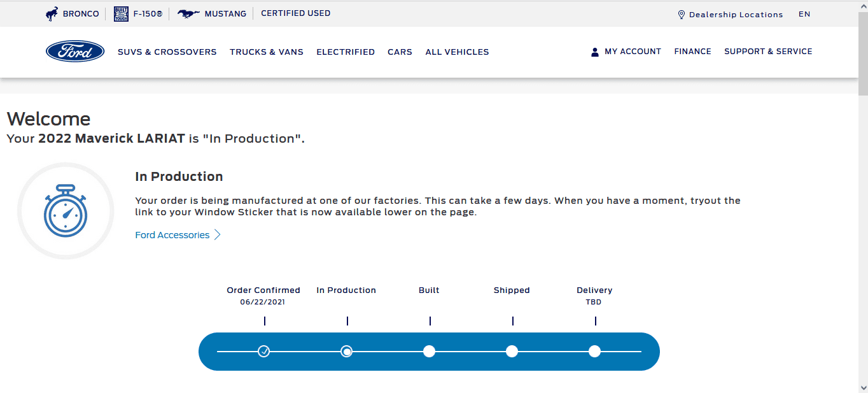The height and width of the screenshot is (393, 868).
Task: Click the Delivery tracker label
Action: click(594, 290)
